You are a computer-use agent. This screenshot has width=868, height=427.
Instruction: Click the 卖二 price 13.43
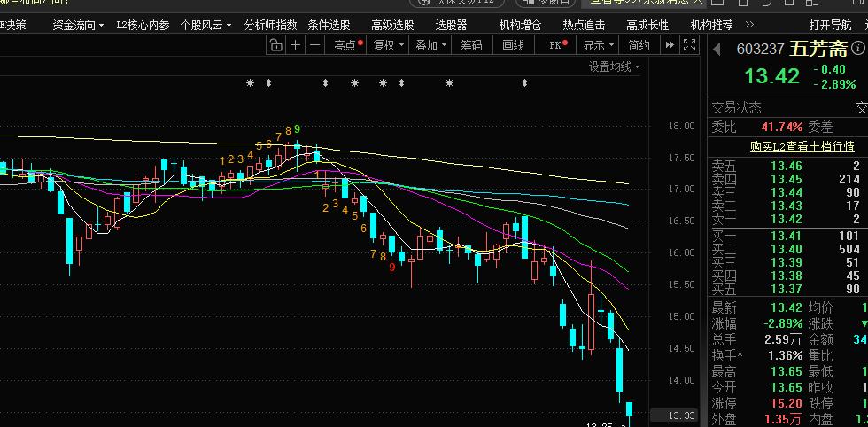(x=787, y=206)
